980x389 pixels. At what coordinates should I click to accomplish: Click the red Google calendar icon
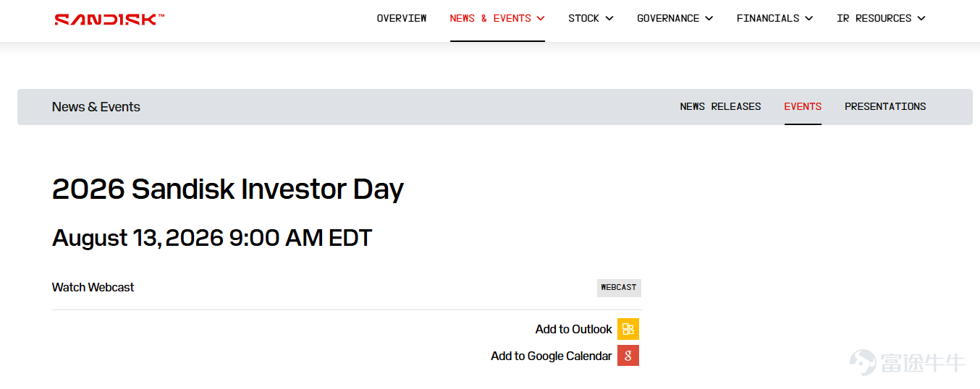pyautogui.click(x=628, y=355)
